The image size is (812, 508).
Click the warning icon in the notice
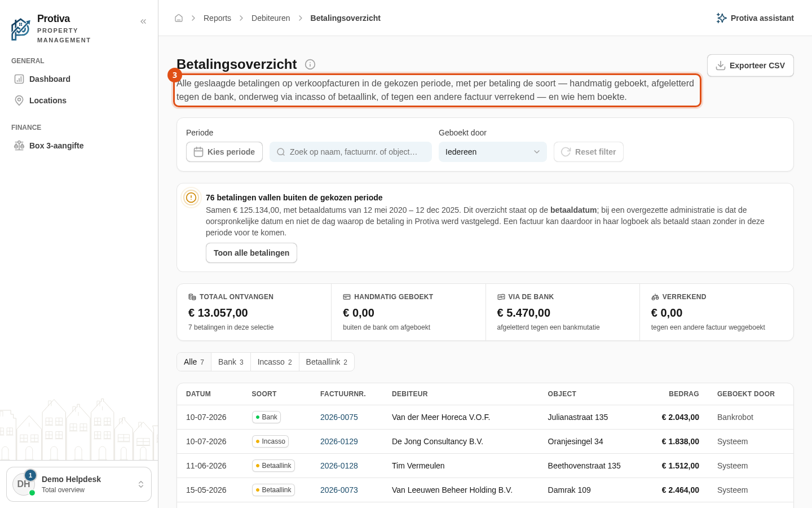pyautogui.click(x=191, y=198)
